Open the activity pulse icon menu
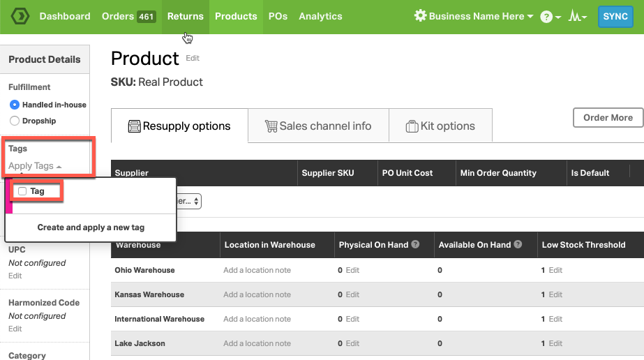The width and height of the screenshot is (644, 360). 577,17
